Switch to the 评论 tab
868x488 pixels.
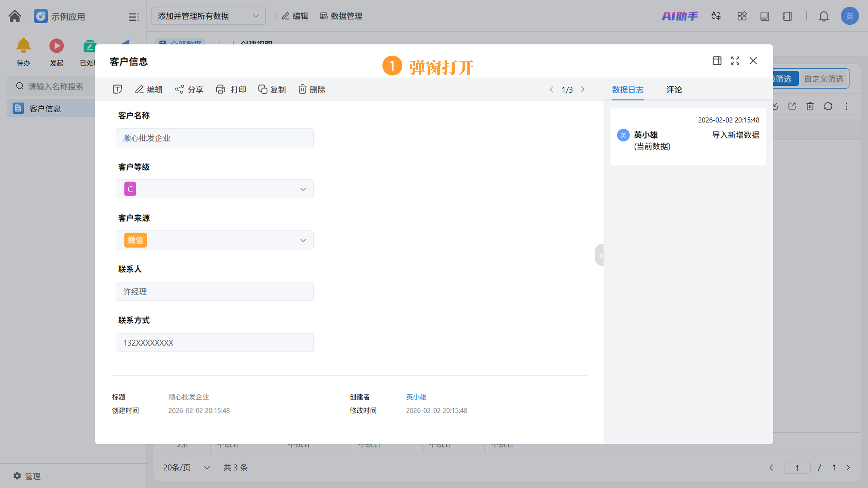[x=674, y=90]
